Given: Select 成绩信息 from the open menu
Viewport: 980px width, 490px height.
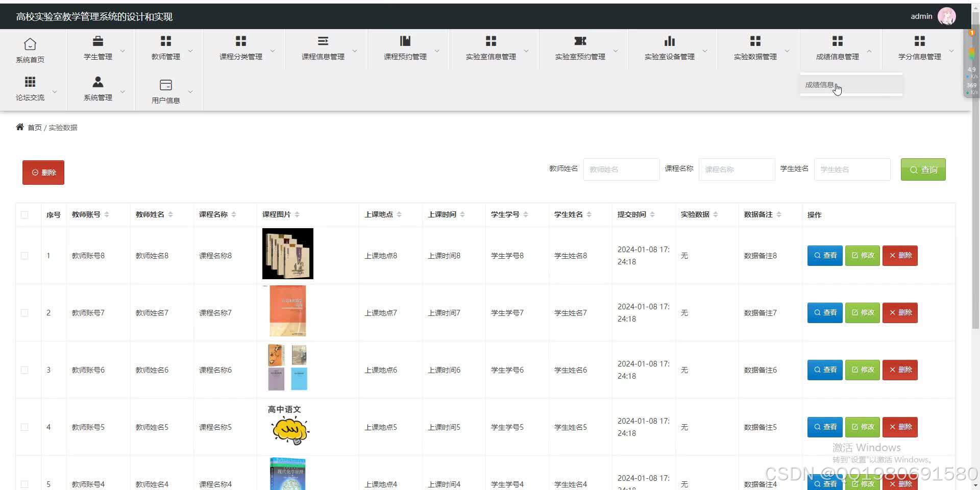Looking at the screenshot, I should 819,85.
